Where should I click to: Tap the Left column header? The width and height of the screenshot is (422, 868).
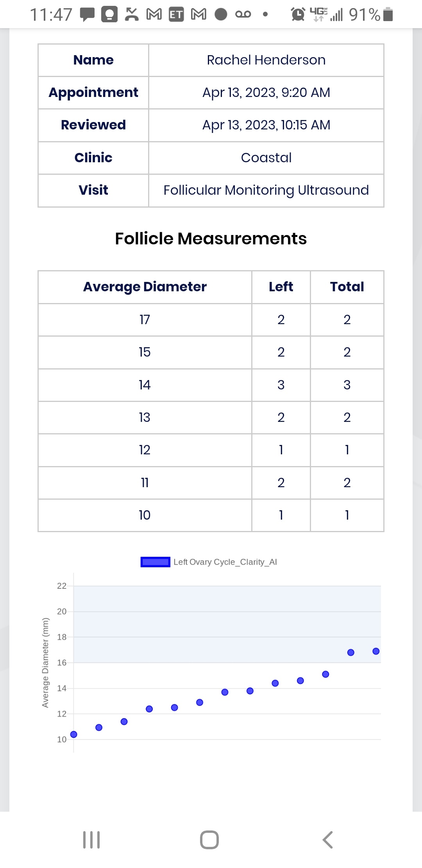[x=281, y=287]
